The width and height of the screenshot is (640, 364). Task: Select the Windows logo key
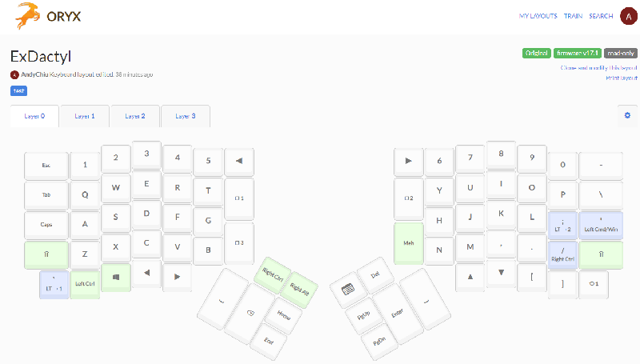click(116, 278)
